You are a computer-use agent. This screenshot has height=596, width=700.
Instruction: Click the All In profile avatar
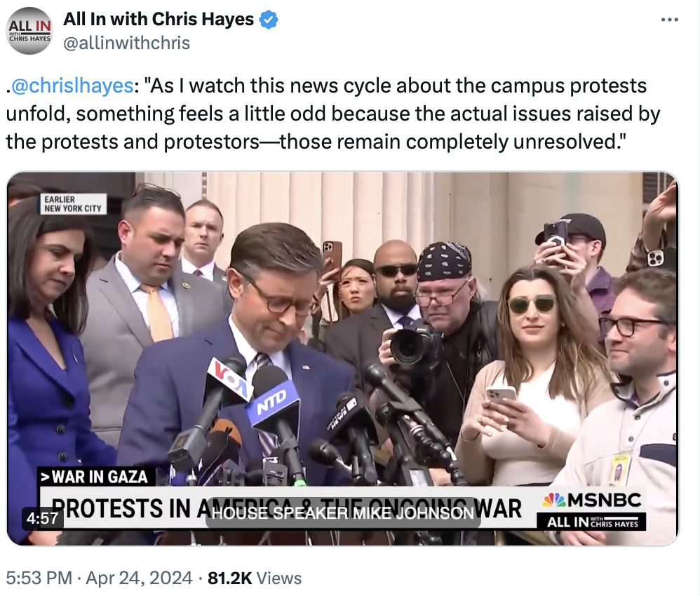coord(30,31)
